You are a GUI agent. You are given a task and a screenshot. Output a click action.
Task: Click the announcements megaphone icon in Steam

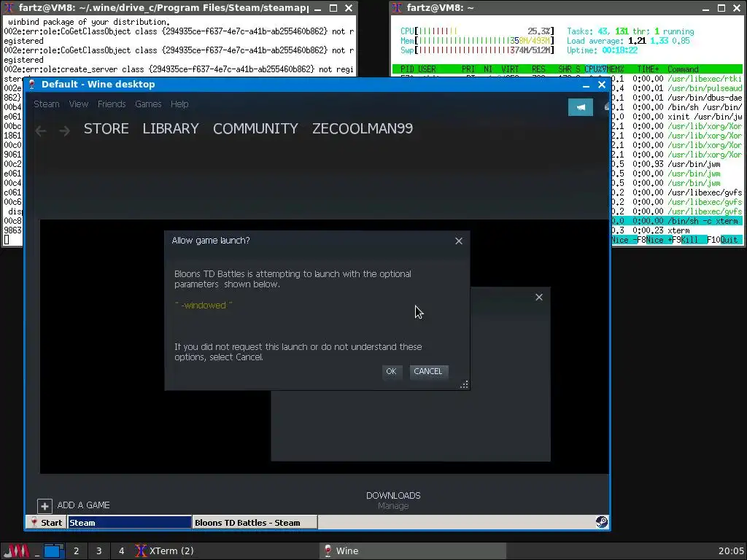pos(581,107)
